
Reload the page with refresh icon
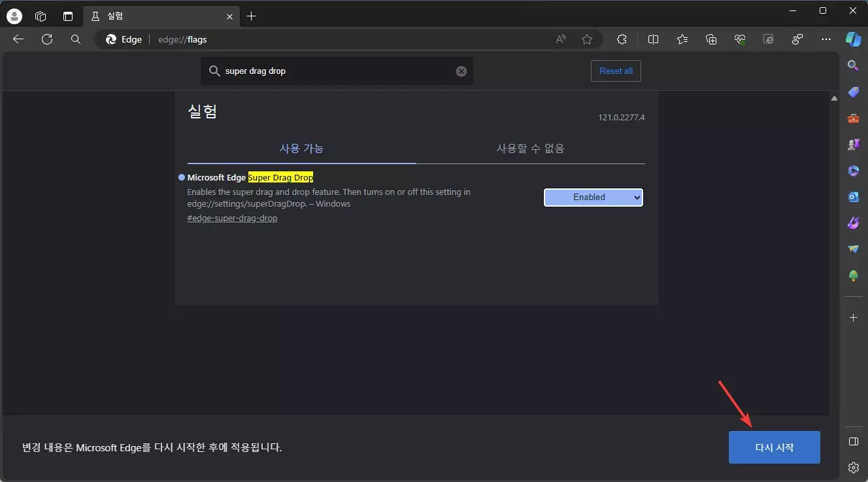click(x=47, y=39)
